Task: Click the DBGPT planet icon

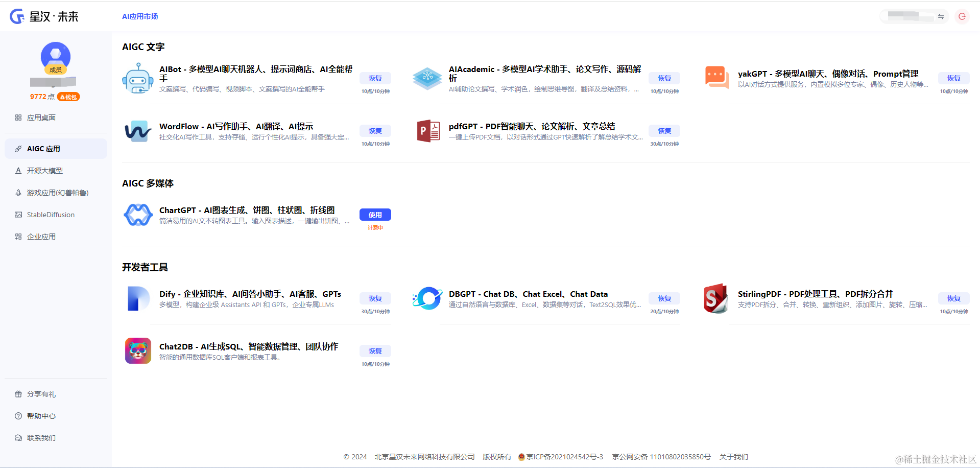Action: point(427,298)
